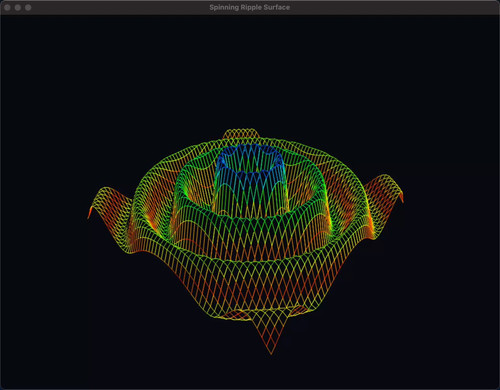Minimize the Spinning Ripple Surface window
This screenshot has width=500, height=390.
click(18, 7)
